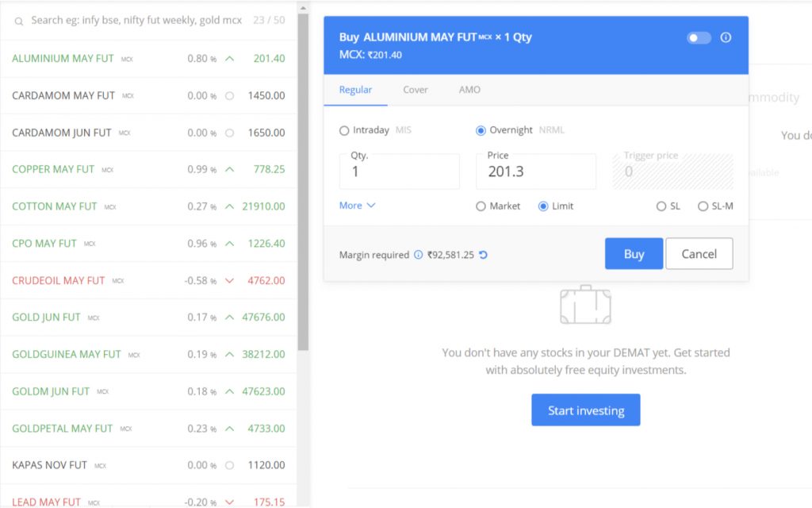Choose Market order type
This screenshot has height=508, width=812.
click(x=481, y=206)
